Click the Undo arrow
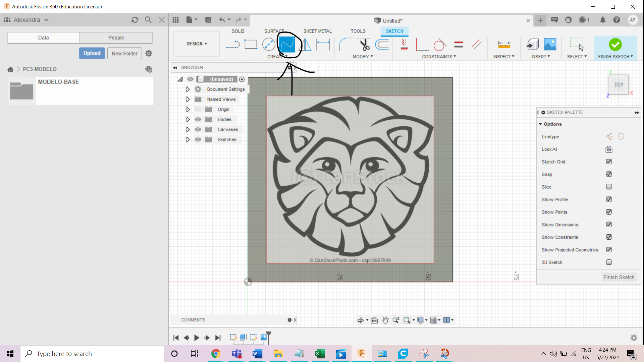Screen dimensions: 644x362 [222, 20]
